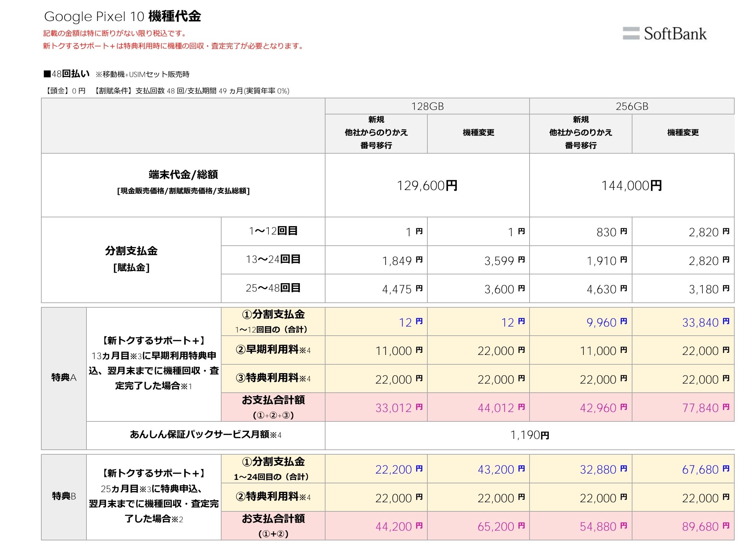The height and width of the screenshot is (546, 756).
Task: Click the Google Pixel 10 機種代金 title
Action: (x=122, y=16)
